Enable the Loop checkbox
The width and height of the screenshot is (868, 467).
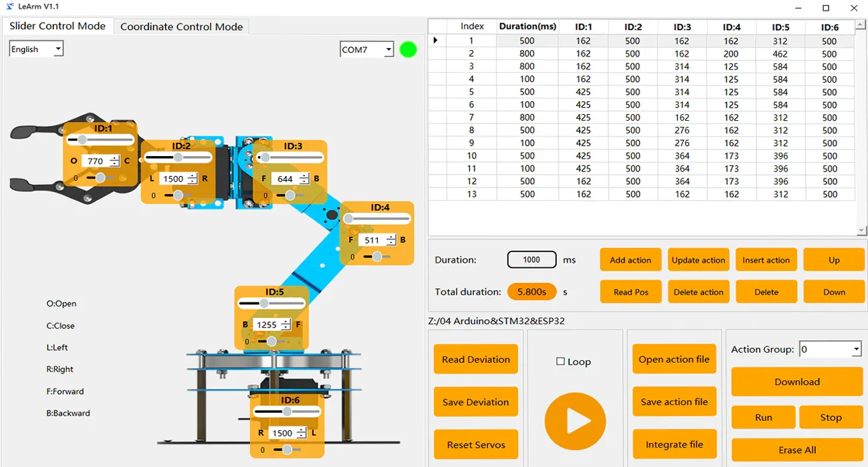click(561, 362)
